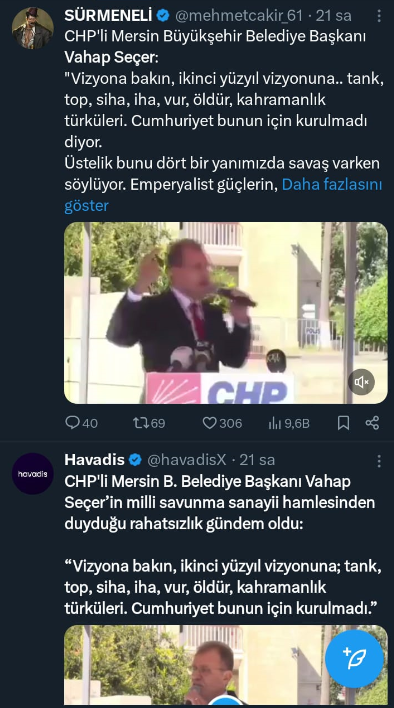Tap the compose new post floating button
The image size is (394, 708).
[x=354, y=658]
